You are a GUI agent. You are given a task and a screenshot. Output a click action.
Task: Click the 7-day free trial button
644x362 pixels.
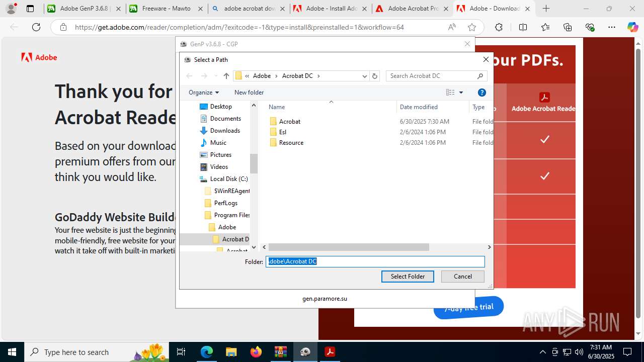(468, 308)
